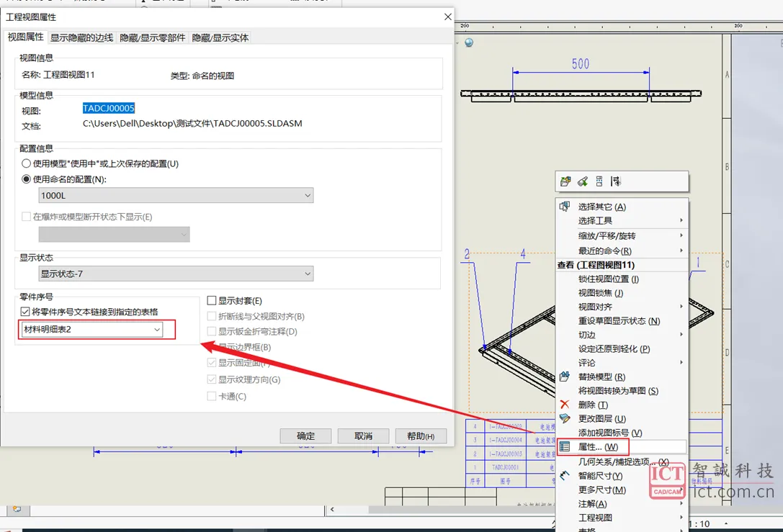The image size is (783, 532).
Task: Choose 添加视图标号 menu entry
Action: tap(610, 433)
